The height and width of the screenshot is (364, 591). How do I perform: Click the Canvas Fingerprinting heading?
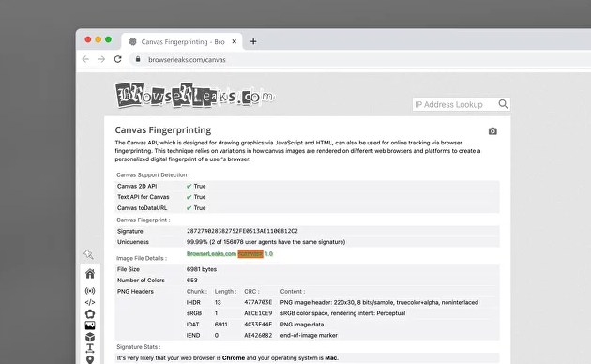click(163, 130)
